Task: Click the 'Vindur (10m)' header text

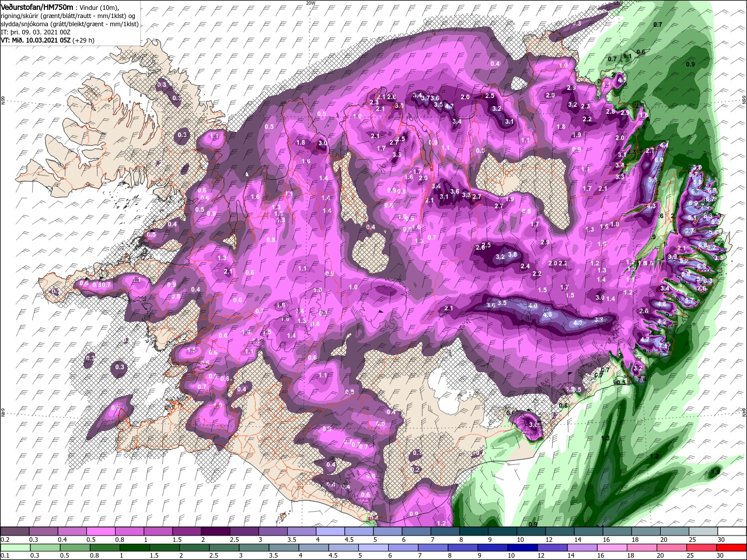Action: pos(99,8)
